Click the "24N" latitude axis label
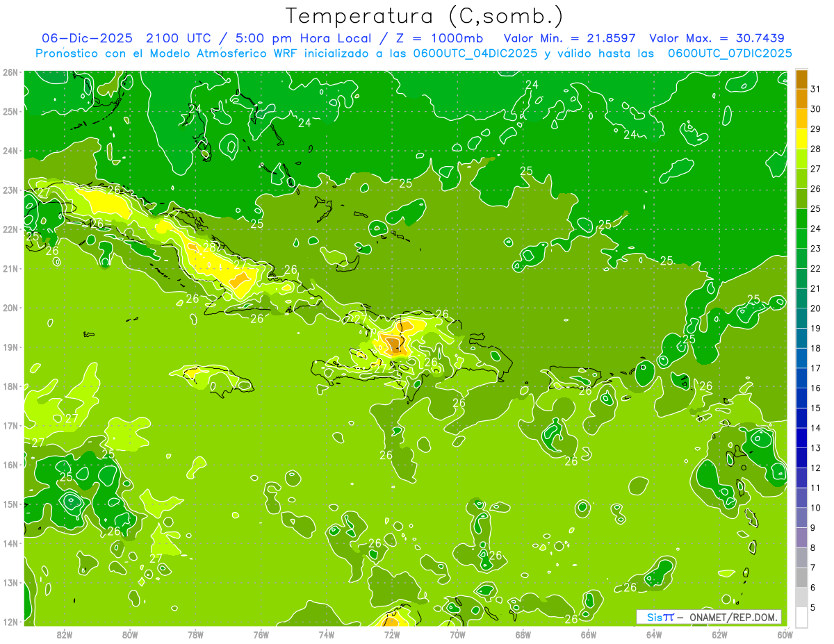 pyautogui.click(x=10, y=151)
